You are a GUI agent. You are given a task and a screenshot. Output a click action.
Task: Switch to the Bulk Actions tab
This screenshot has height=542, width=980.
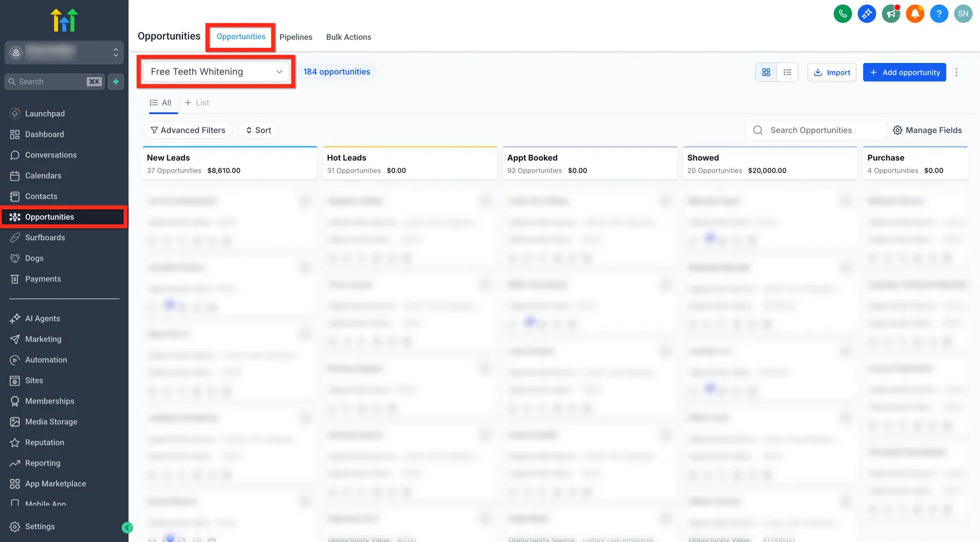[x=349, y=37]
